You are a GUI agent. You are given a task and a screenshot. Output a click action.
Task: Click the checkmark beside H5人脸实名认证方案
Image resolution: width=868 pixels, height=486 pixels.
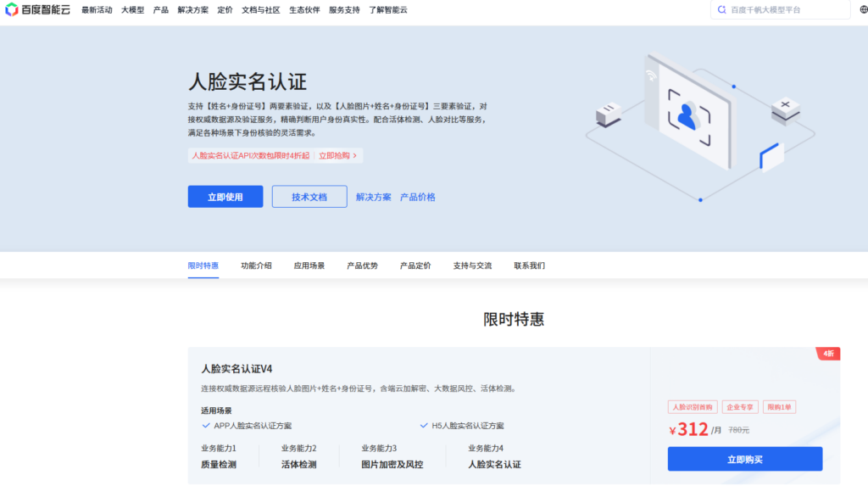424,426
